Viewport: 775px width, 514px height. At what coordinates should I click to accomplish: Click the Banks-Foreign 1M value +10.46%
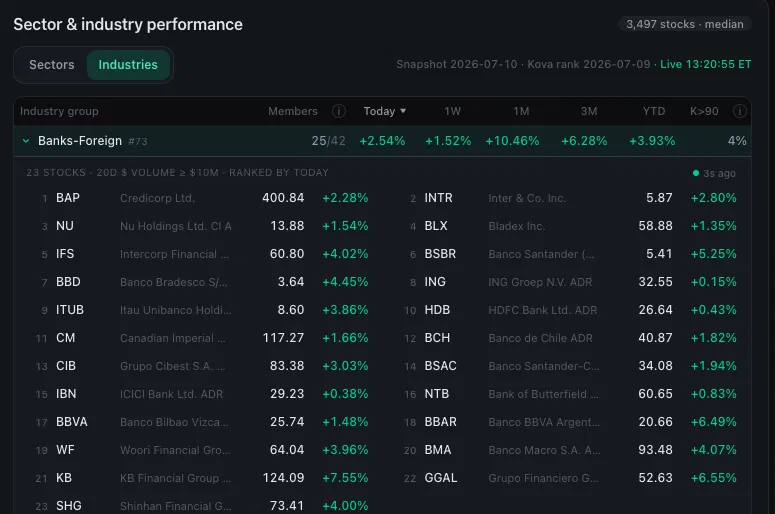click(x=512, y=141)
